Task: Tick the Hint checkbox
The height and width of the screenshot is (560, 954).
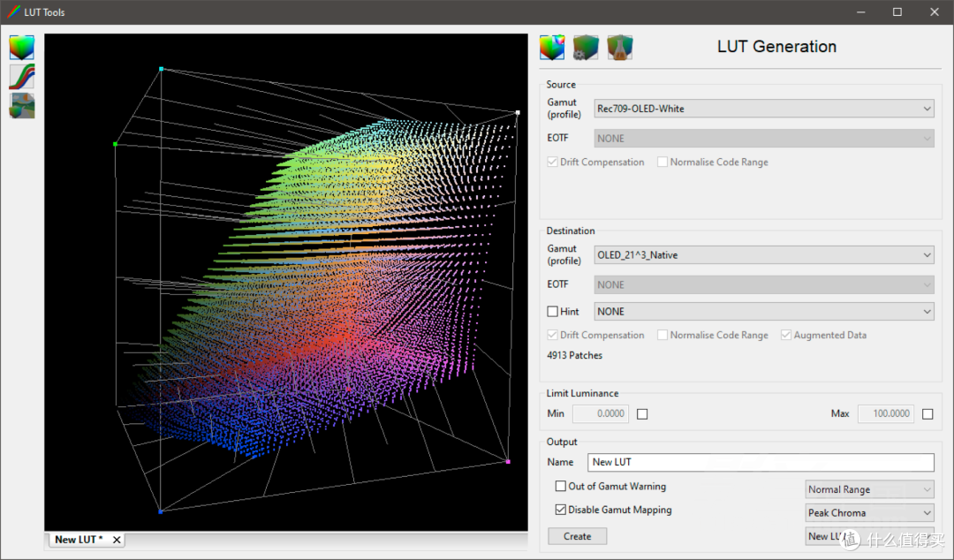Action: [x=552, y=311]
